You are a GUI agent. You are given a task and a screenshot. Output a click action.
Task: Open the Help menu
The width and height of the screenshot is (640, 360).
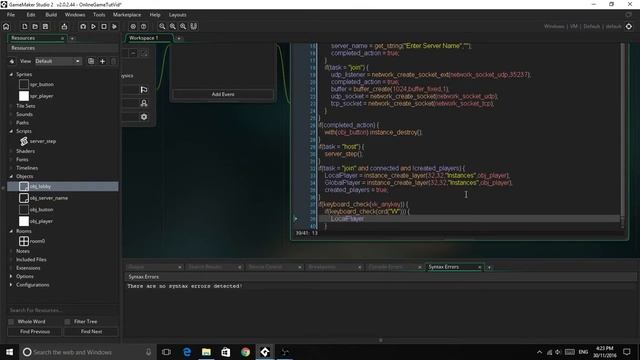pyautogui.click(x=155, y=15)
